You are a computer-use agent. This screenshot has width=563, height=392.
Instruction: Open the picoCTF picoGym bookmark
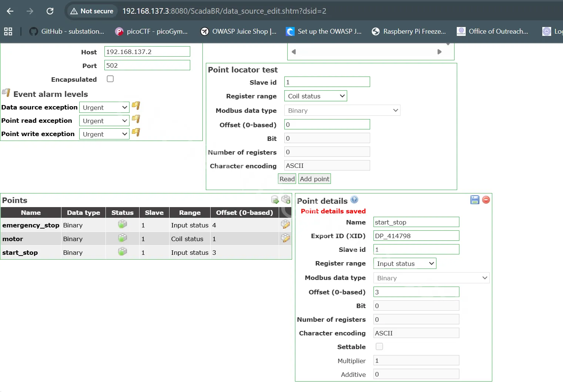(x=151, y=31)
